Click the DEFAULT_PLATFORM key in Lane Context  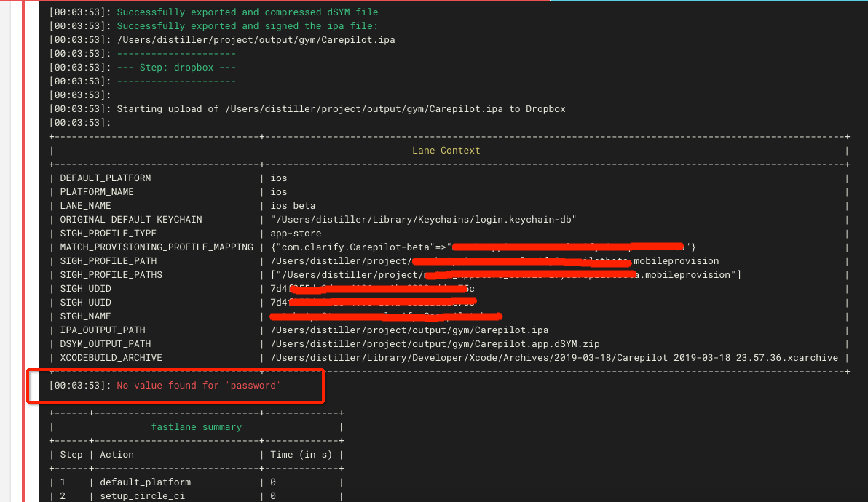pyautogui.click(x=105, y=178)
